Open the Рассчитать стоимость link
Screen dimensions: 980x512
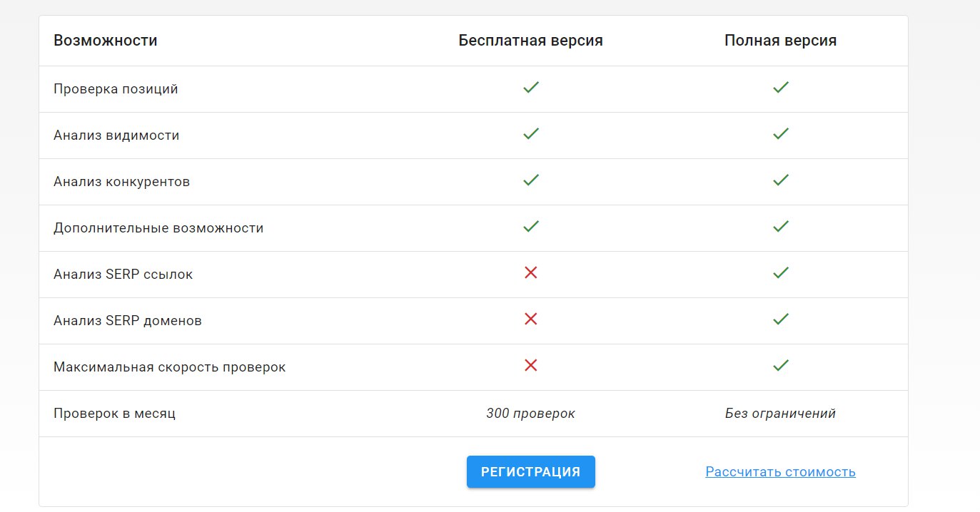coord(780,472)
